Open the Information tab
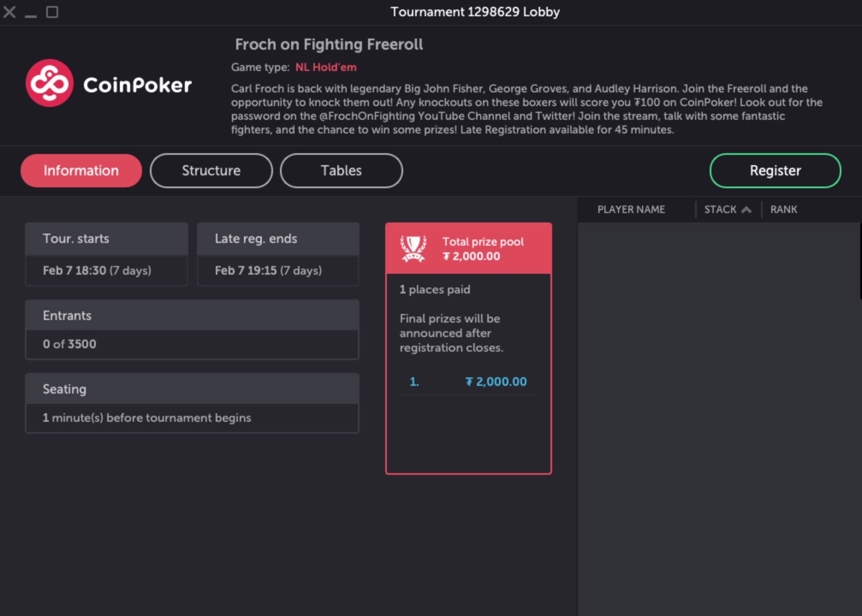Image resolution: width=862 pixels, height=616 pixels. pyautogui.click(x=81, y=171)
